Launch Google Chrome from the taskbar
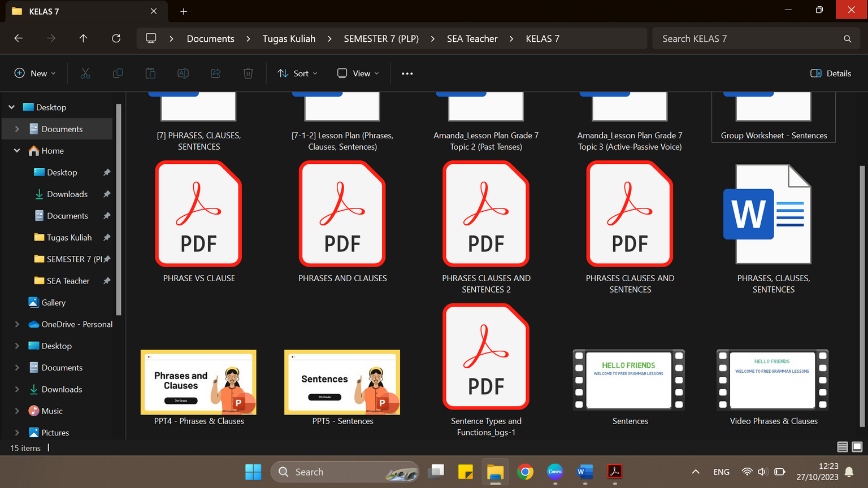 click(x=525, y=472)
